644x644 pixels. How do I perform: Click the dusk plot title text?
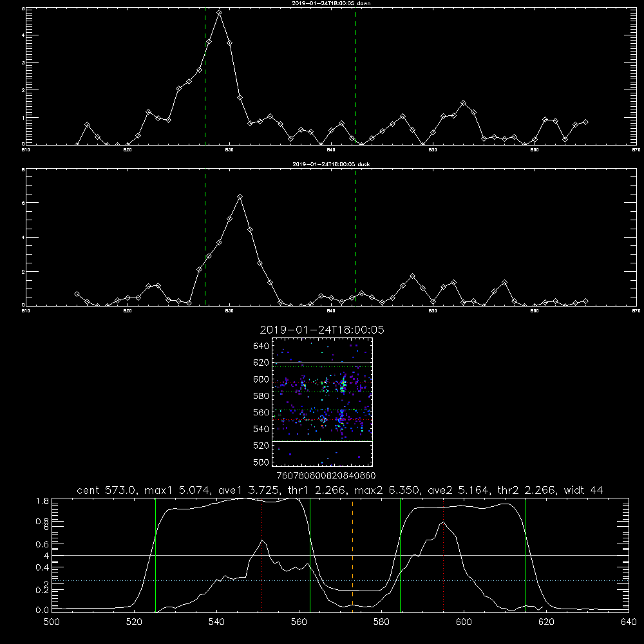click(x=331, y=164)
